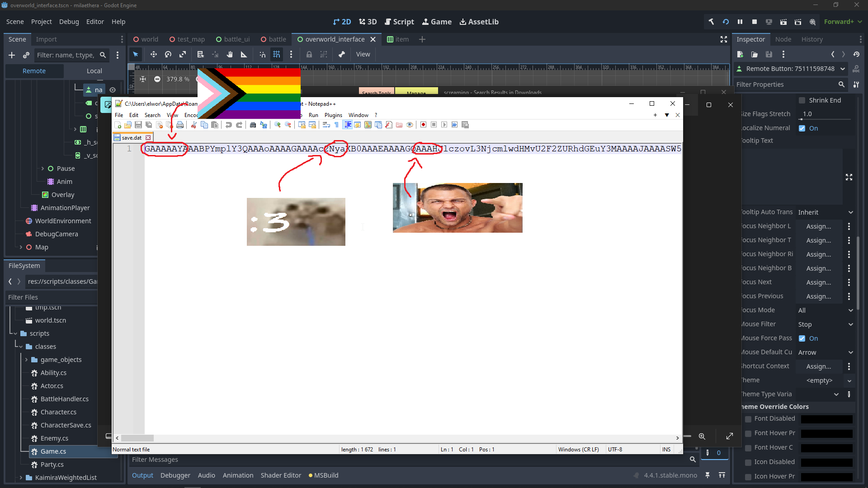Click the Local scene tree button

pos(94,71)
